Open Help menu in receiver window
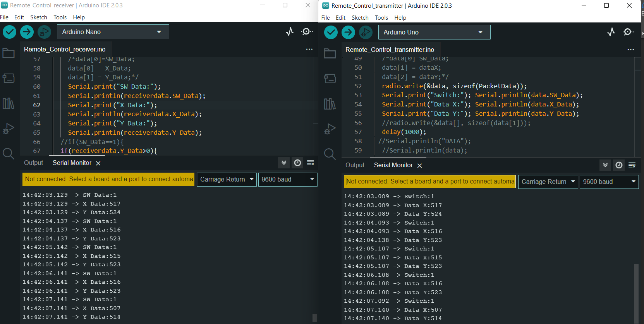 tap(79, 17)
